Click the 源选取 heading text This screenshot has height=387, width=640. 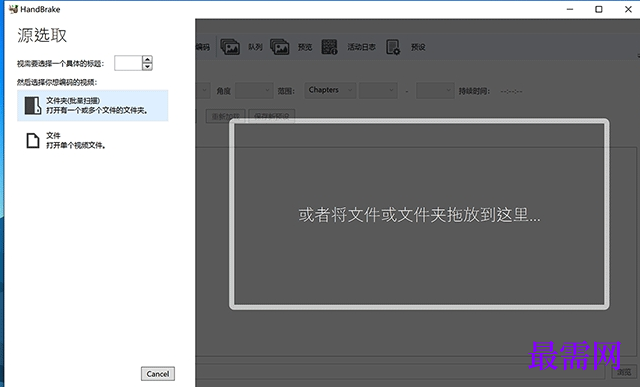pos(42,35)
